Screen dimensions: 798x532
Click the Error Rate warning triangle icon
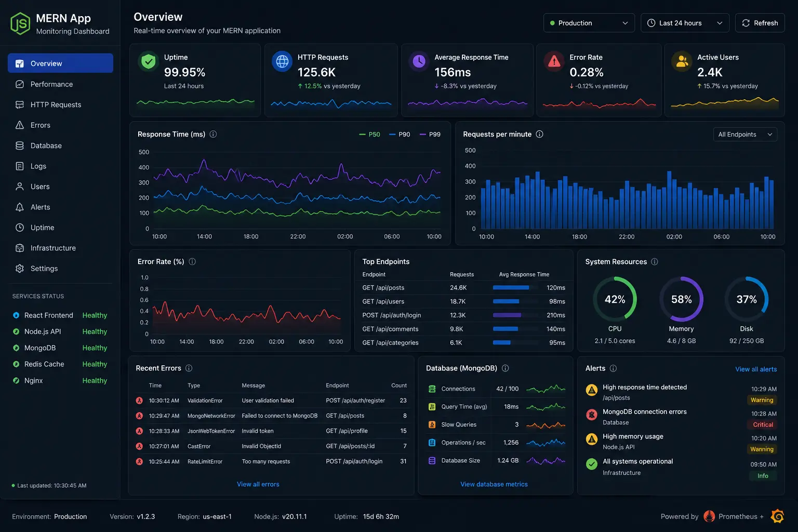point(554,61)
